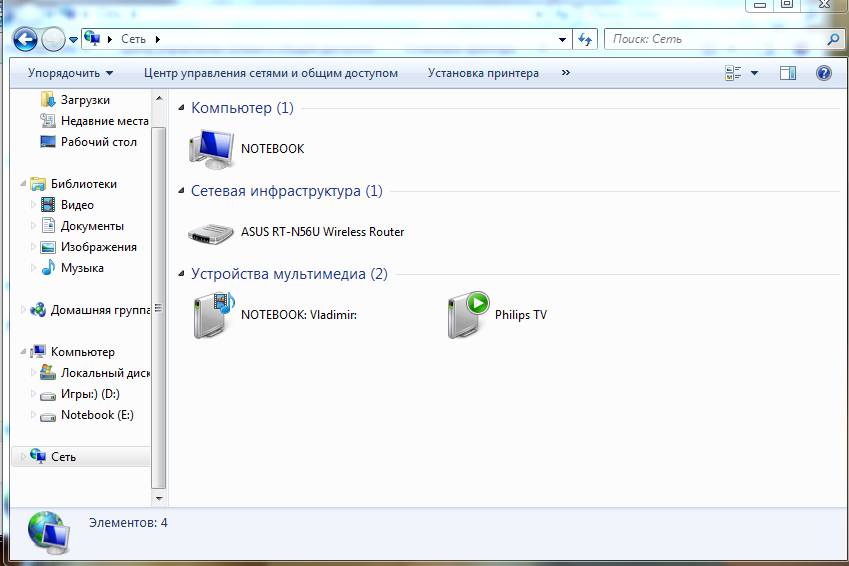Image resolution: width=849 pixels, height=566 pixels.
Task: Collapse the Компьютер tree node
Action: [23, 352]
